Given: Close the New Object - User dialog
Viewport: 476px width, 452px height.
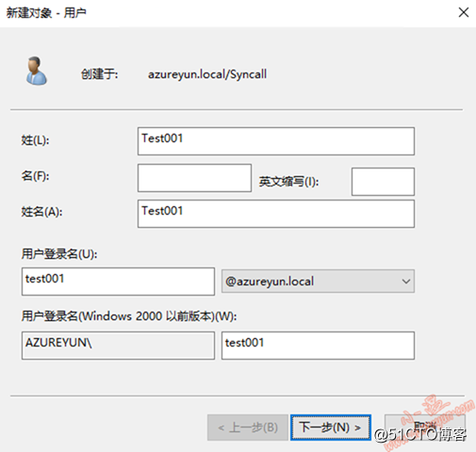Looking at the screenshot, I should pyautogui.click(x=464, y=13).
